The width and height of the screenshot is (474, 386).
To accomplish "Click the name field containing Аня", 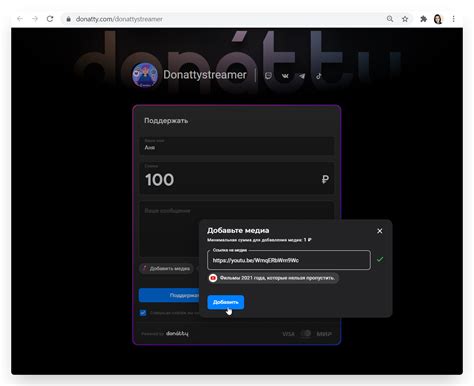I will (237, 146).
